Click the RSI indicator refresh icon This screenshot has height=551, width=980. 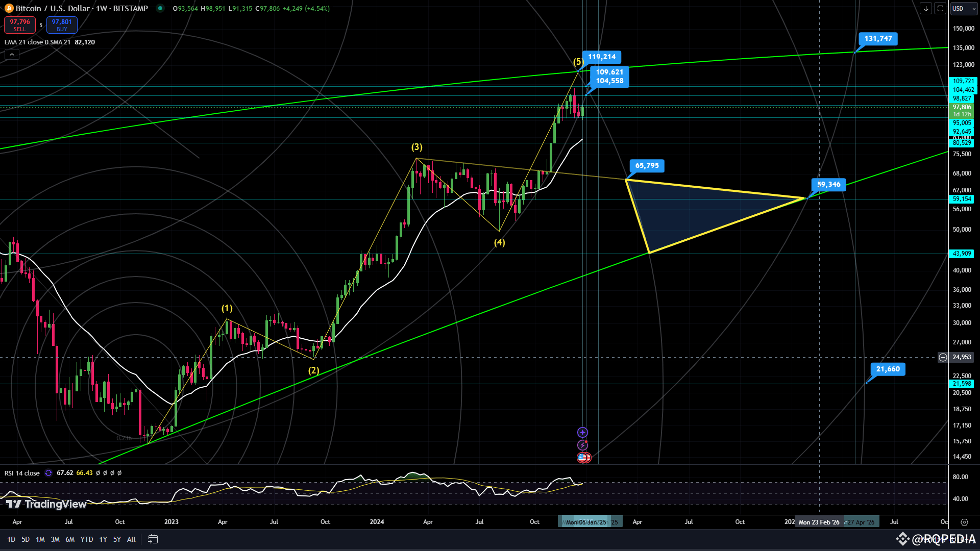coord(48,473)
